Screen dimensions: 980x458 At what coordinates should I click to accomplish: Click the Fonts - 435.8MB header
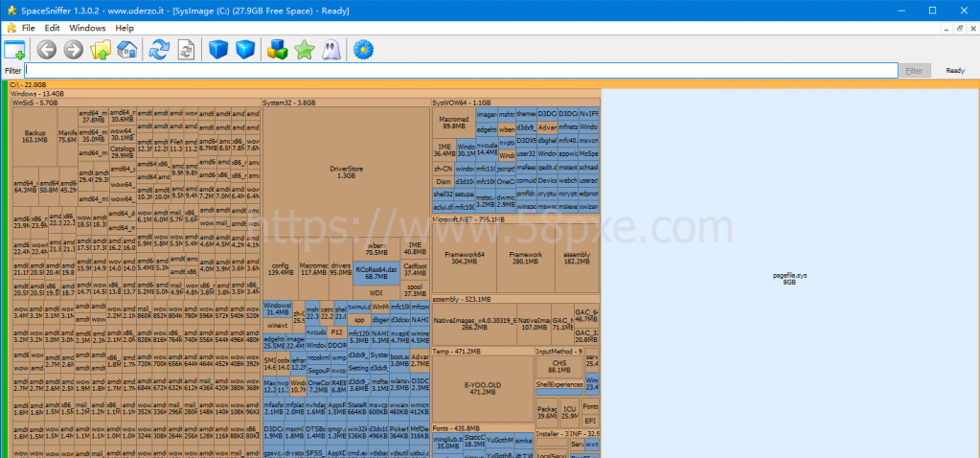tap(483, 427)
